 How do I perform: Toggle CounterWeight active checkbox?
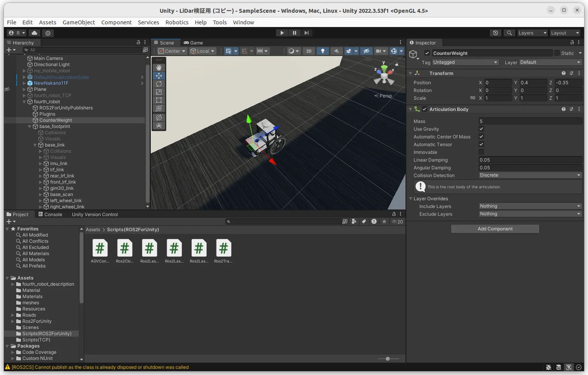click(427, 53)
